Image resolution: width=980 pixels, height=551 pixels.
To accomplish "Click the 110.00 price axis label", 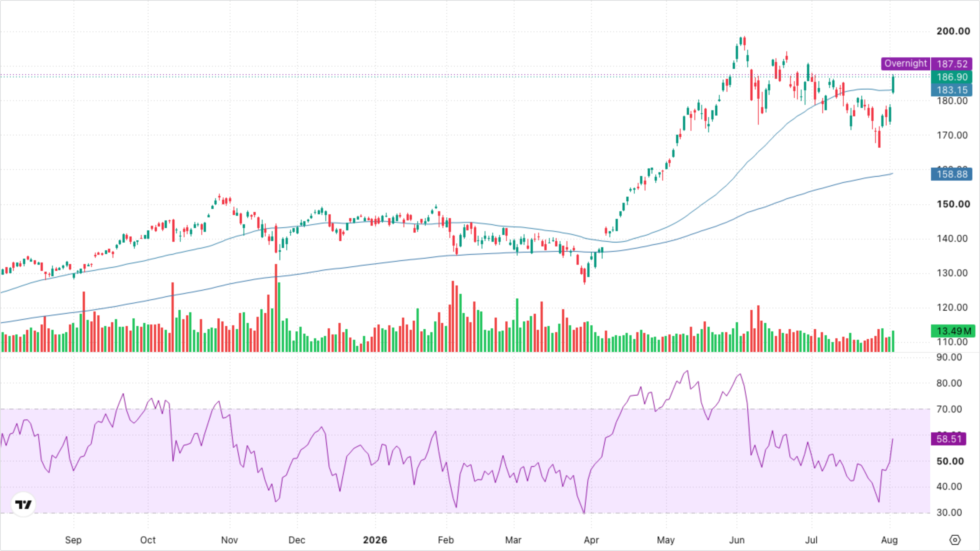I will tap(952, 342).
